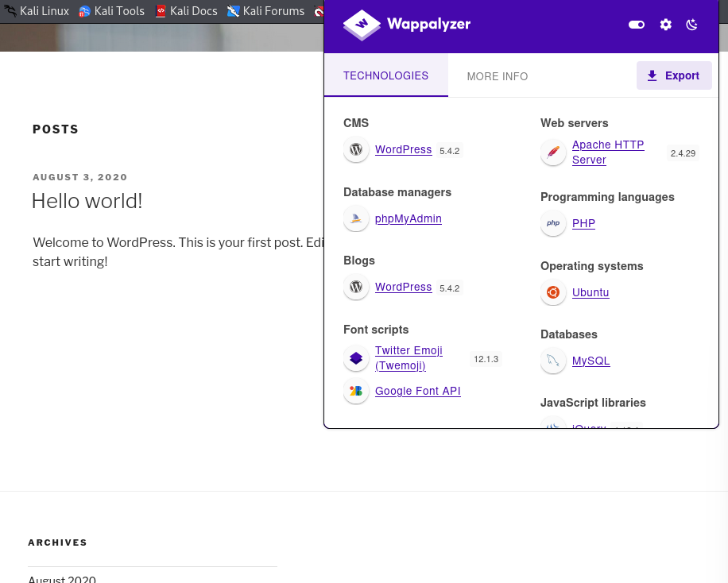The image size is (728, 583).
Task: Open the Twitter Emoji (Twemoji) link
Action: point(409,358)
